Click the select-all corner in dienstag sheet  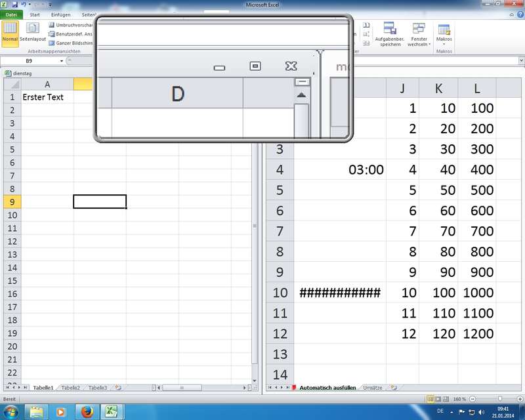pyautogui.click(x=12, y=85)
